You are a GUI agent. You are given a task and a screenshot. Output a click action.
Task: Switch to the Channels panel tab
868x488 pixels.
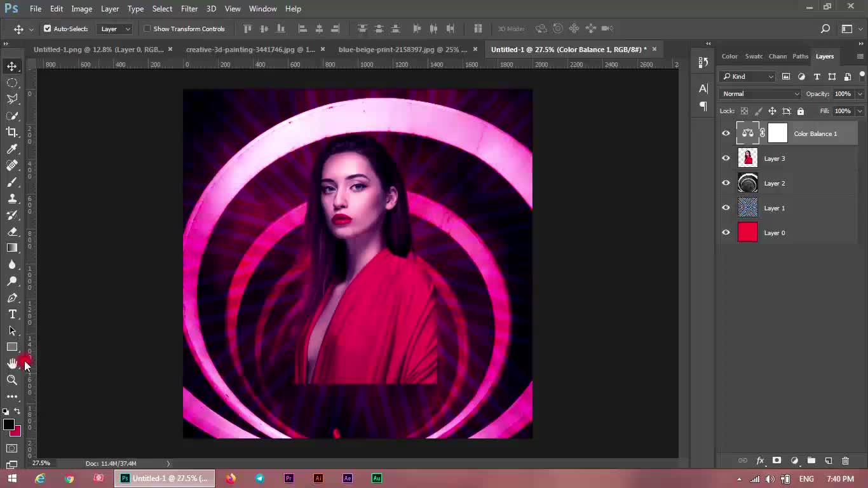pyautogui.click(x=777, y=57)
